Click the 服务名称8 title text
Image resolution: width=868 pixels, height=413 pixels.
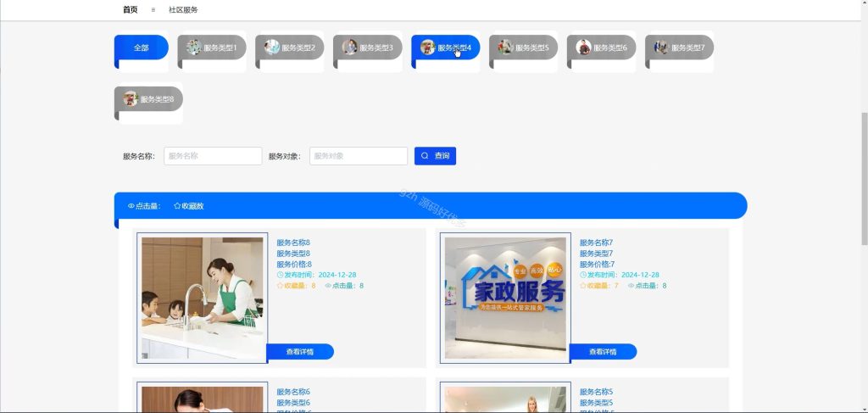293,243
